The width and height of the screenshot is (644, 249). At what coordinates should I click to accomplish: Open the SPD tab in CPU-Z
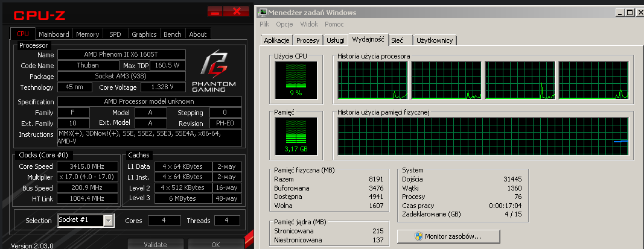(x=115, y=34)
